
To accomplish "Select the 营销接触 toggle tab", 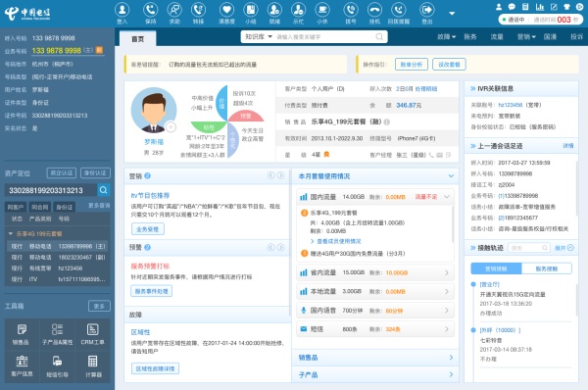I will (496, 268).
